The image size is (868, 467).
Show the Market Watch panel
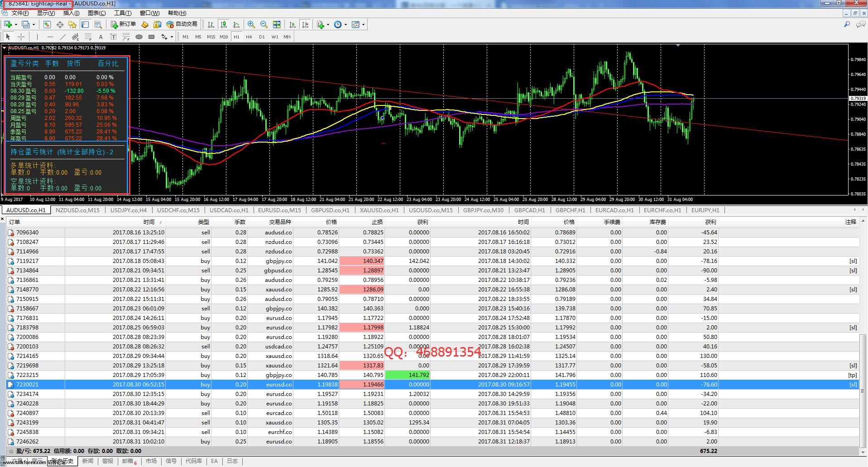pos(47,24)
